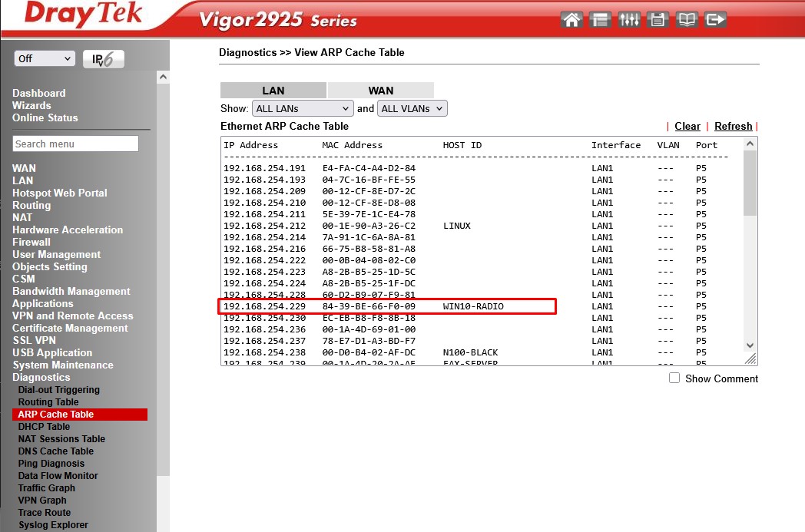Open the layout/dashboard panel icon
The height and width of the screenshot is (532, 805).
[x=601, y=20]
